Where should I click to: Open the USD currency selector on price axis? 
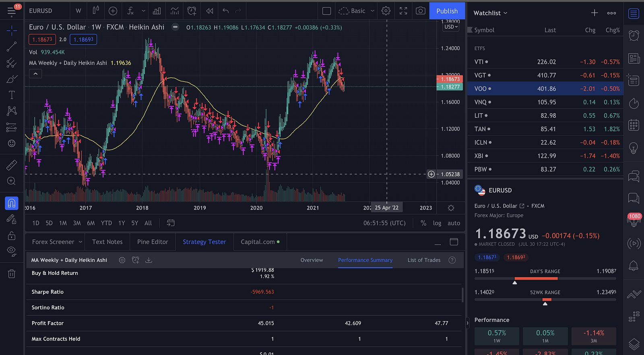451,27
